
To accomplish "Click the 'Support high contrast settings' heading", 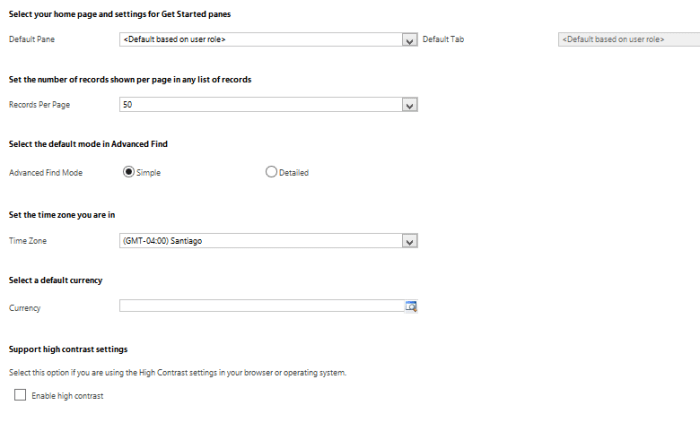I will pos(68,349).
